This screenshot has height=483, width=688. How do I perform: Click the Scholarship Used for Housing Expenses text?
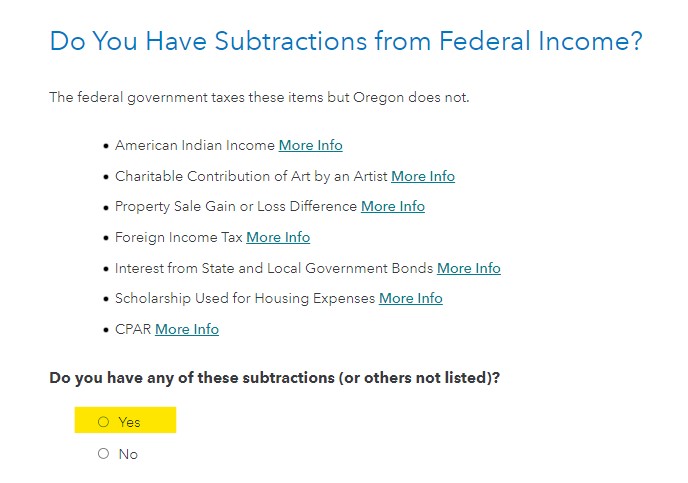coord(245,298)
